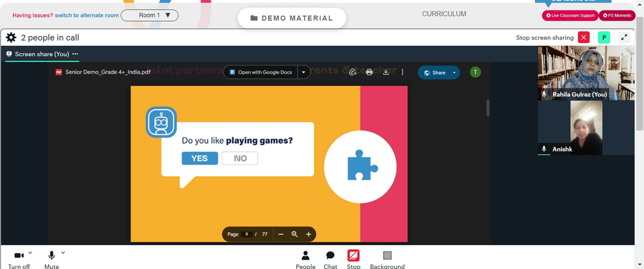Stop screen sharing with red X button

coord(583,37)
